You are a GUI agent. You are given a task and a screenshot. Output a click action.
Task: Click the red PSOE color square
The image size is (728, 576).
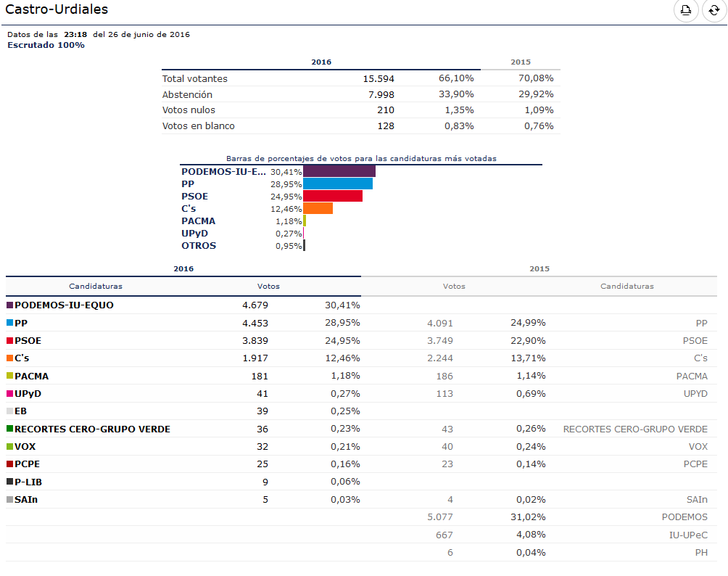[9, 340]
